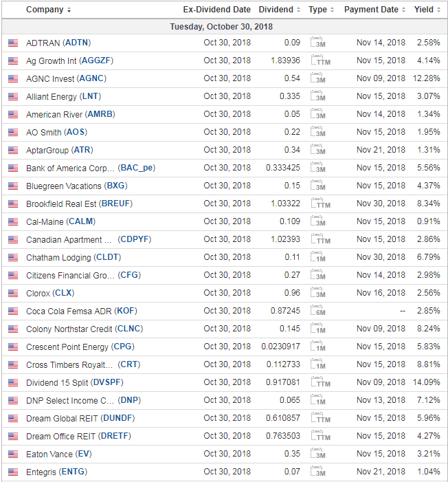The width and height of the screenshot is (448, 482).
Task: Click the US flag icon beside Clorox
Action: (x=13, y=293)
